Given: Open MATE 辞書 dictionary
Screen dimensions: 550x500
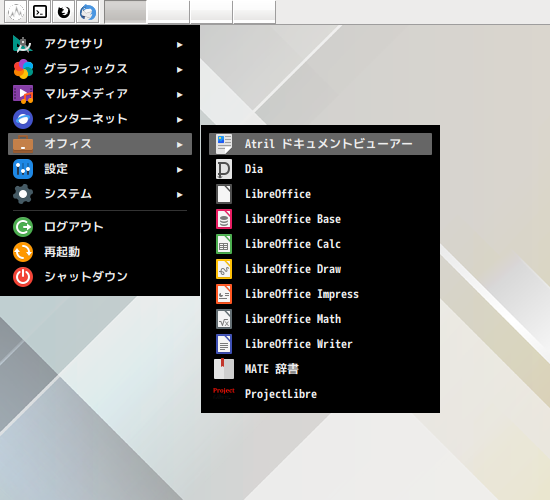Looking at the screenshot, I should click(x=320, y=369).
